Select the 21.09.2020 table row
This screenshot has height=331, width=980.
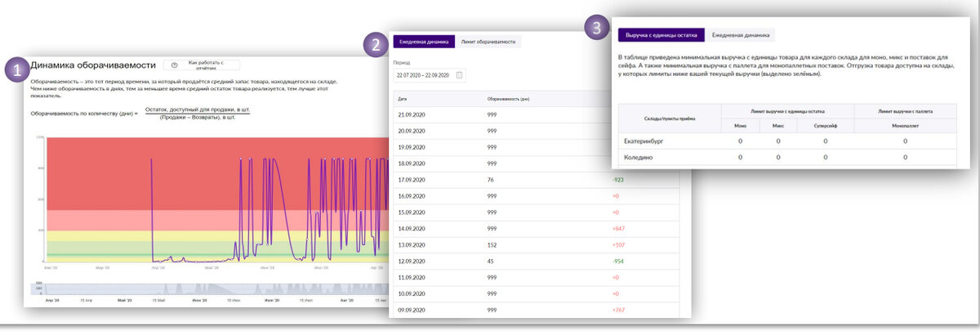(536, 114)
